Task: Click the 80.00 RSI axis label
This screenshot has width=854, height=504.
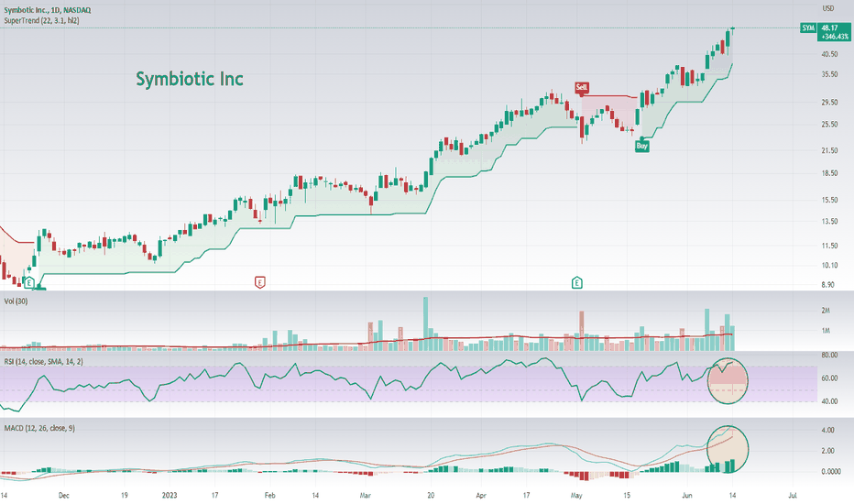Action: 829,355
